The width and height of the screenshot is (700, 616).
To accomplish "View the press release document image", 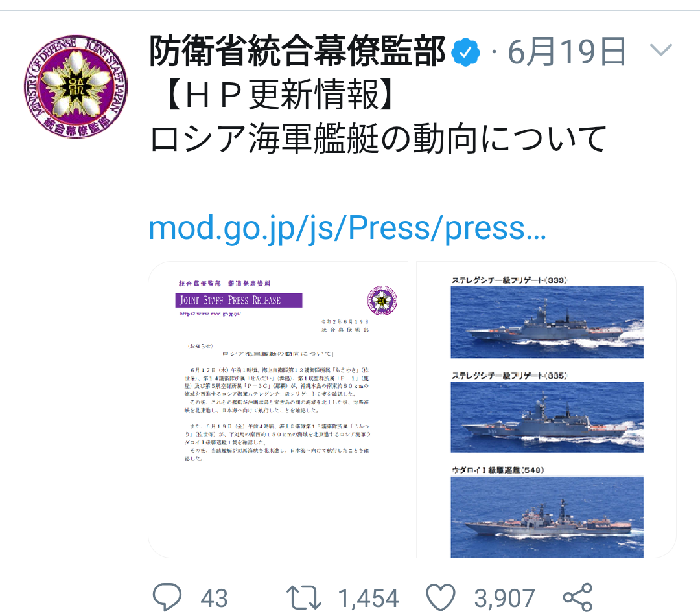I will (278, 409).
